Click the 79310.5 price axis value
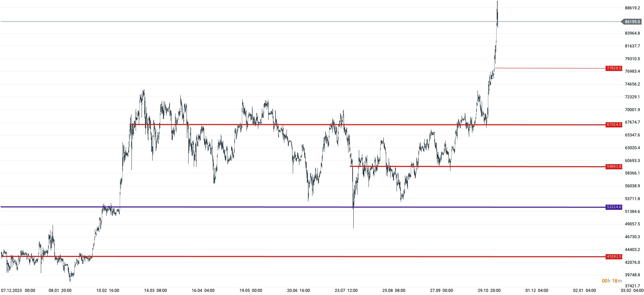Screen dimensions: 644x295 click(632, 59)
